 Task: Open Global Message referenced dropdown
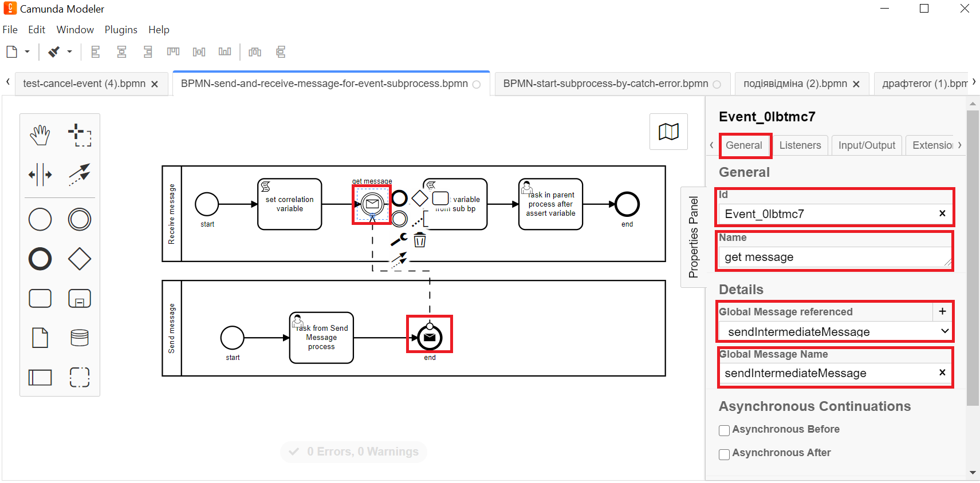tap(835, 331)
